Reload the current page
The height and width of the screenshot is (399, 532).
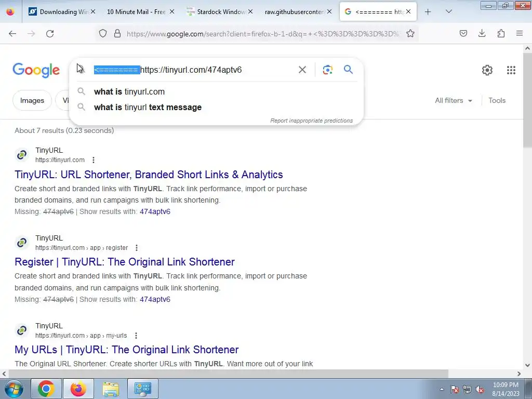tap(50, 33)
